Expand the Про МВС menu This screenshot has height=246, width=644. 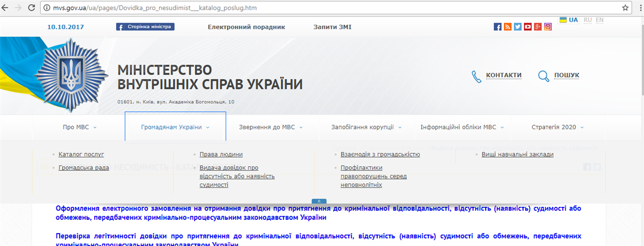point(79,127)
